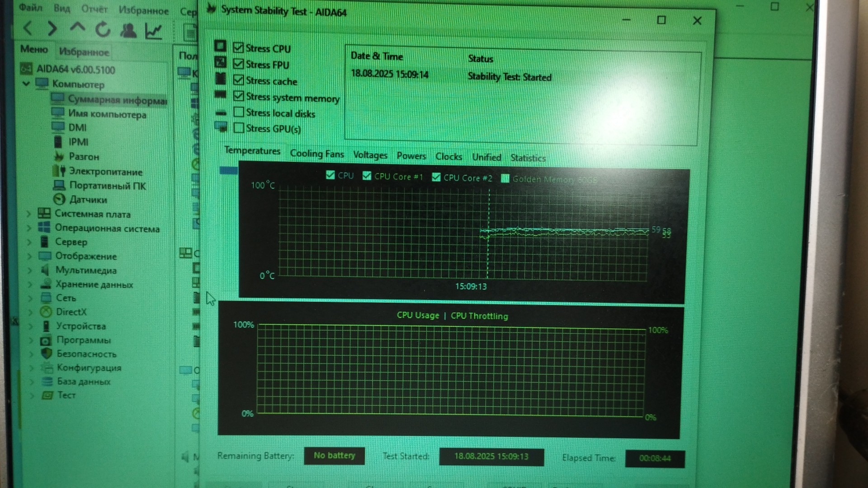This screenshot has height=488, width=868.
Task: Click the up level arrow icon
Action: tap(77, 28)
